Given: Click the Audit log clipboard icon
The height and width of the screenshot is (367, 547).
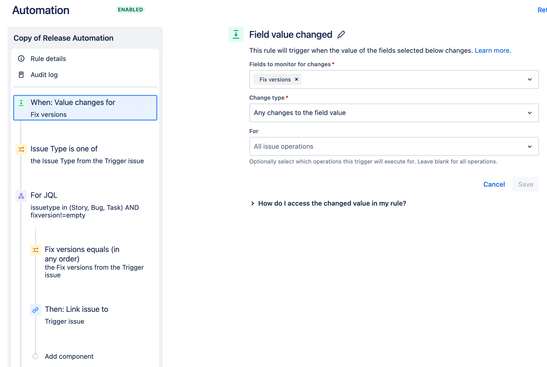Looking at the screenshot, I should tap(21, 75).
